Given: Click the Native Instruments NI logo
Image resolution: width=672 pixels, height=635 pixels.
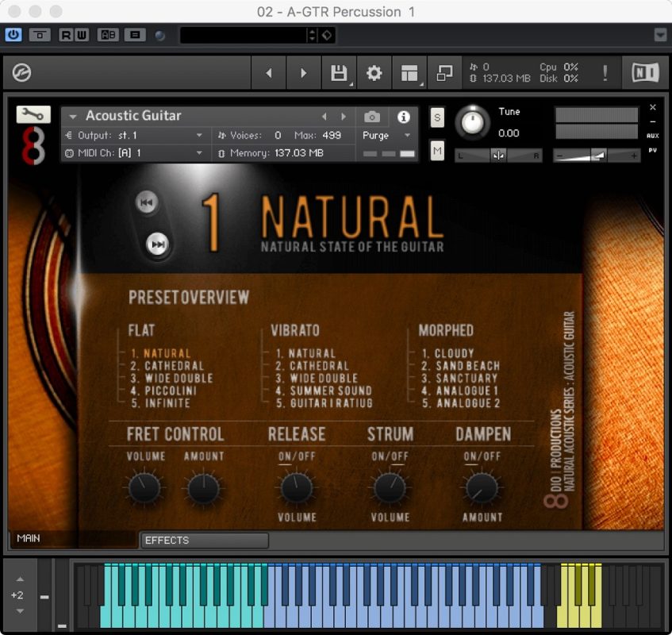Looking at the screenshot, I should click(646, 72).
